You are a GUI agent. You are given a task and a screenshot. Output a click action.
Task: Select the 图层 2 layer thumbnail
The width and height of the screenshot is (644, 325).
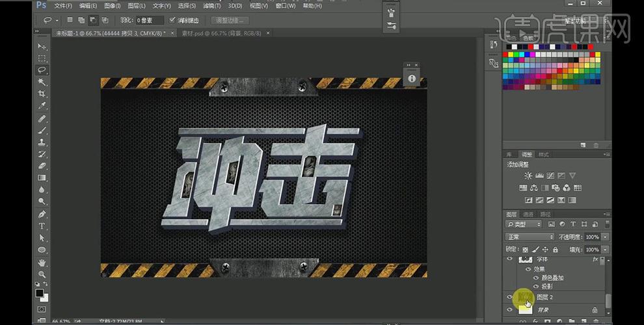click(526, 296)
